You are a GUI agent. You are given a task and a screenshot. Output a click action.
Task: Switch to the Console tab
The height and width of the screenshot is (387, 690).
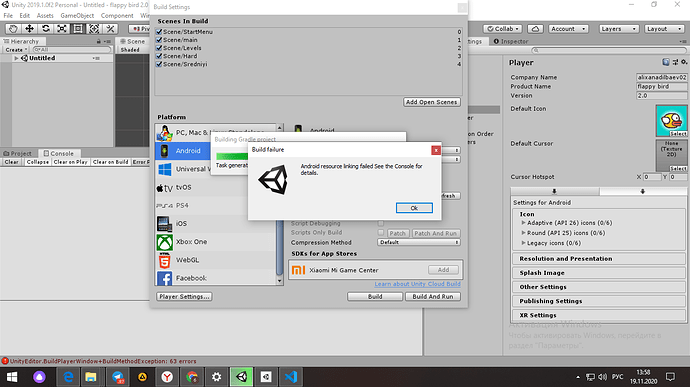[59, 153]
